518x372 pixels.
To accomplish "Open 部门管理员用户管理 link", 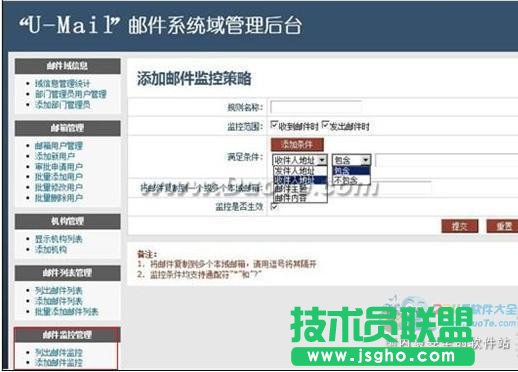I will click(71, 94).
